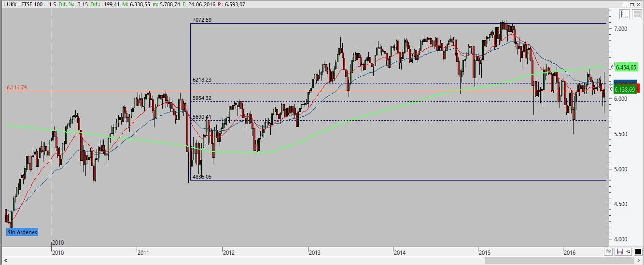Click the horizontal scrollbar right arrow
The height and width of the screenshot is (265, 644).
(639, 261)
